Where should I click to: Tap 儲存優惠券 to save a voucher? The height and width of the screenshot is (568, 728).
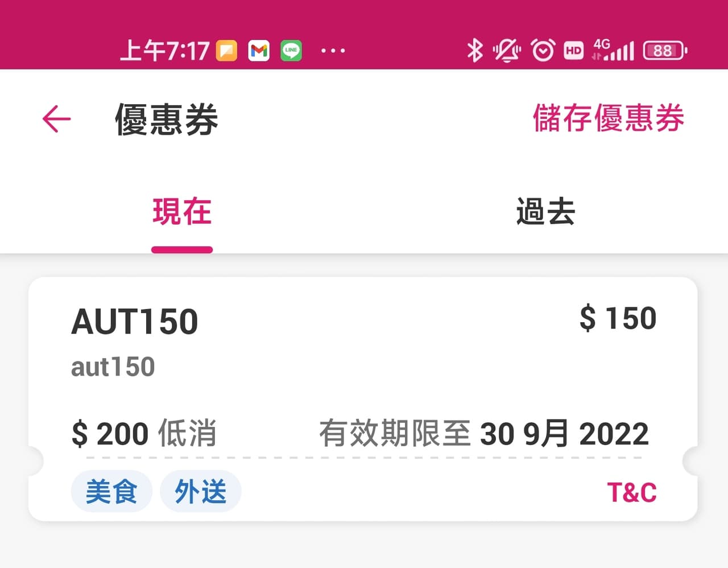click(609, 120)
